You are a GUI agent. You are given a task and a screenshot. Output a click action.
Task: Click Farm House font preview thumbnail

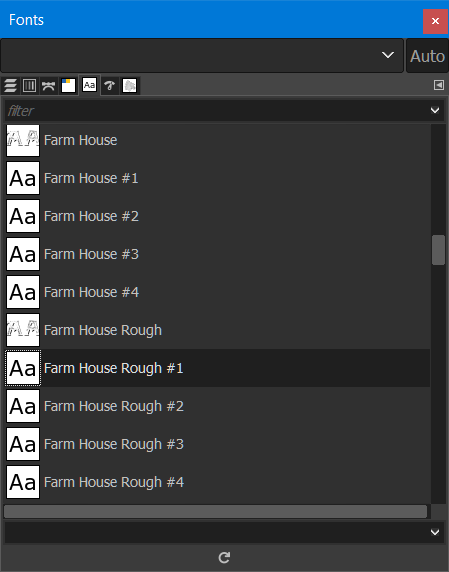pos(23,140)
